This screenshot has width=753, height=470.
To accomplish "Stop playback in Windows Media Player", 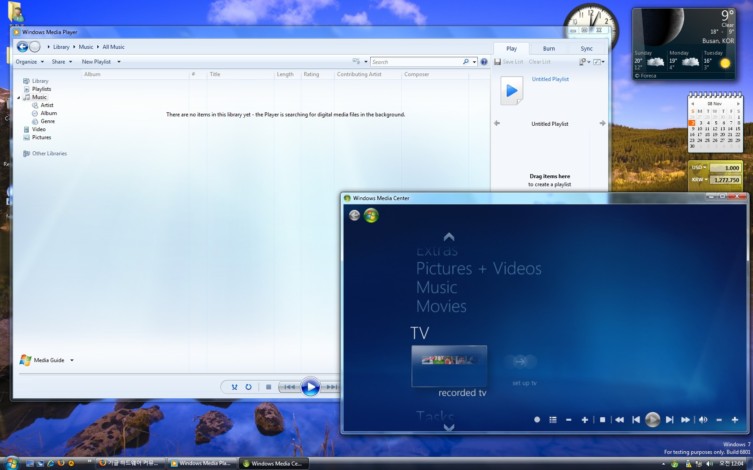I will coord(268,387).
